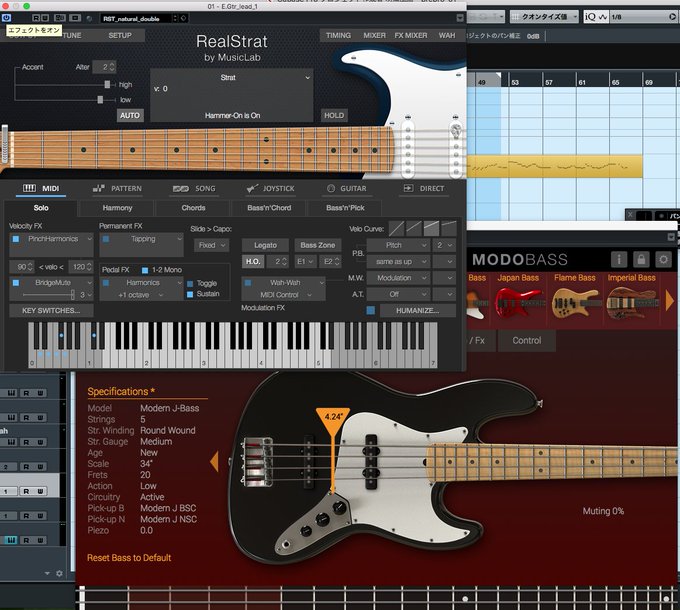The height and width of the screenshot is (610, 680).
Task: Switch to the PATTERN tab
Action: 118,189
